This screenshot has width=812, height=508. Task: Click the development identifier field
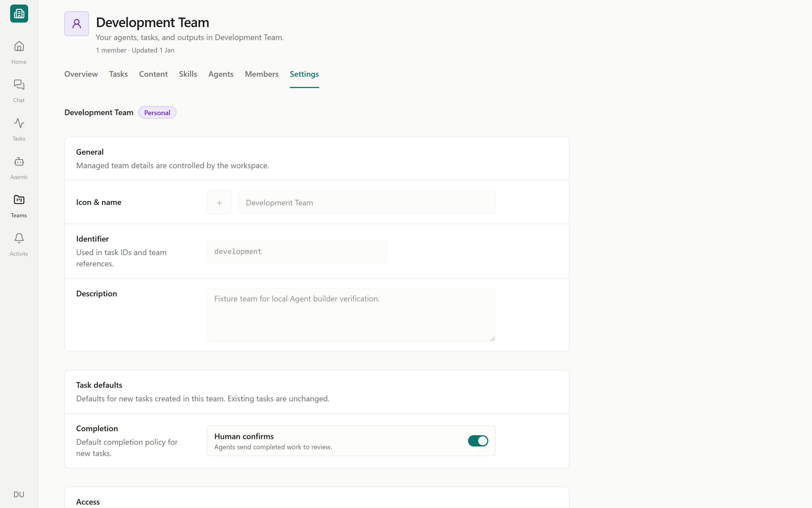[297, 251]
